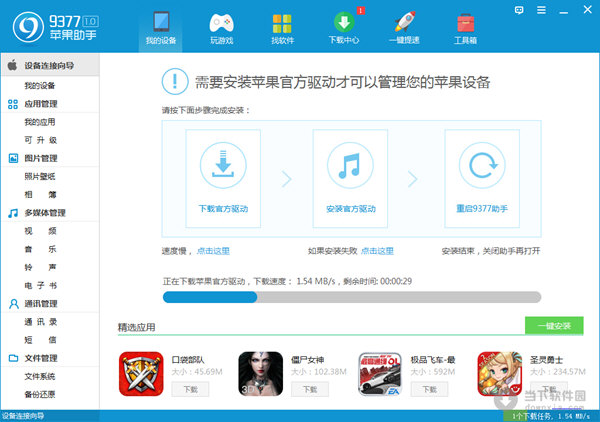
Task: Switch to the 找软件 tab
Action: point(282,28)
